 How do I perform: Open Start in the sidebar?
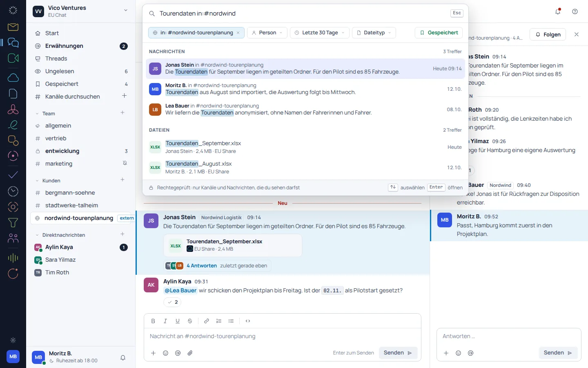pos(81,33)
